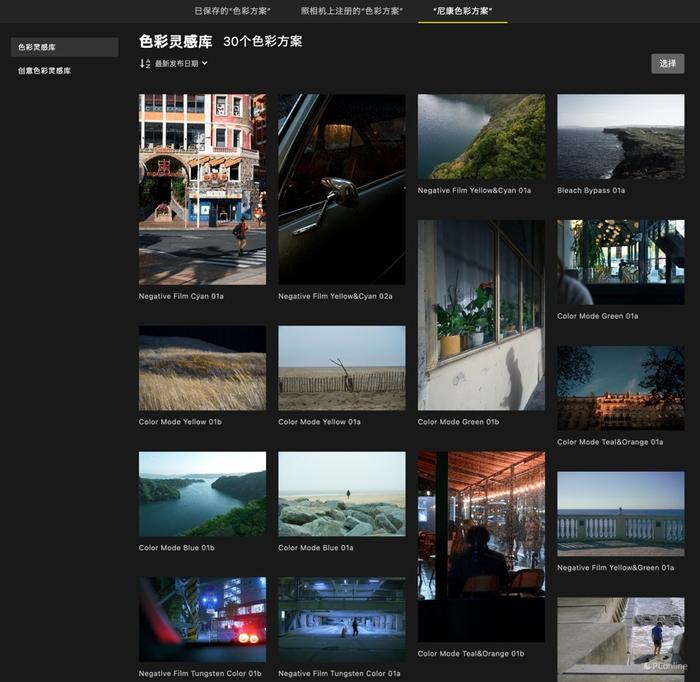Switch to 照相机上注册的"色彩方案" tab

pyautogui.click(x=352, y=11)
